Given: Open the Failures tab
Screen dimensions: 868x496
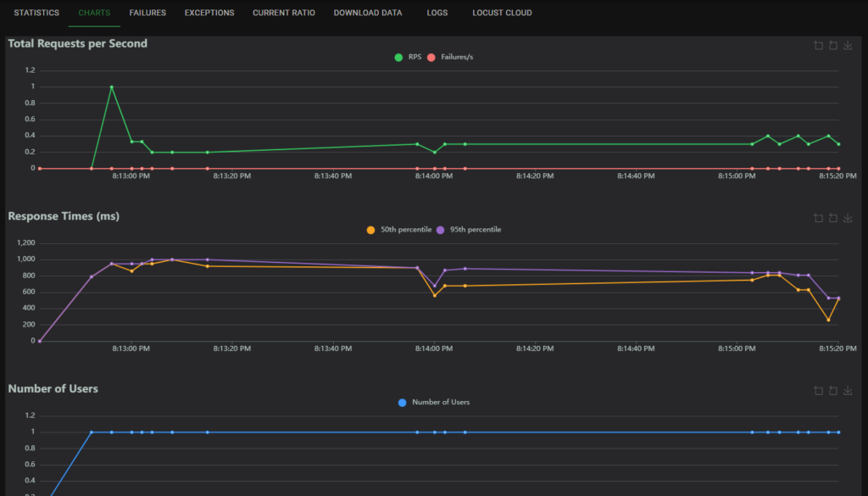Looking at the screenshot, I should (x=147, y=14).
